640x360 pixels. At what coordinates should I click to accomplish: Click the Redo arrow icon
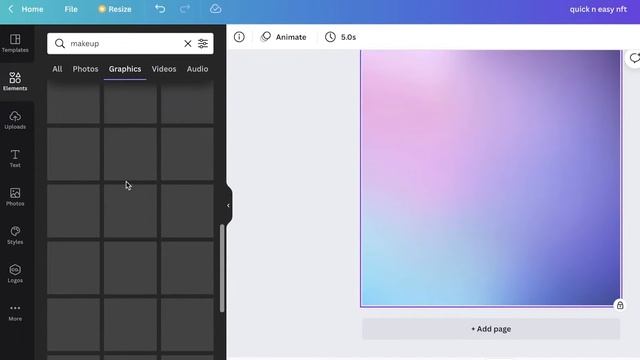pos(185,9)
